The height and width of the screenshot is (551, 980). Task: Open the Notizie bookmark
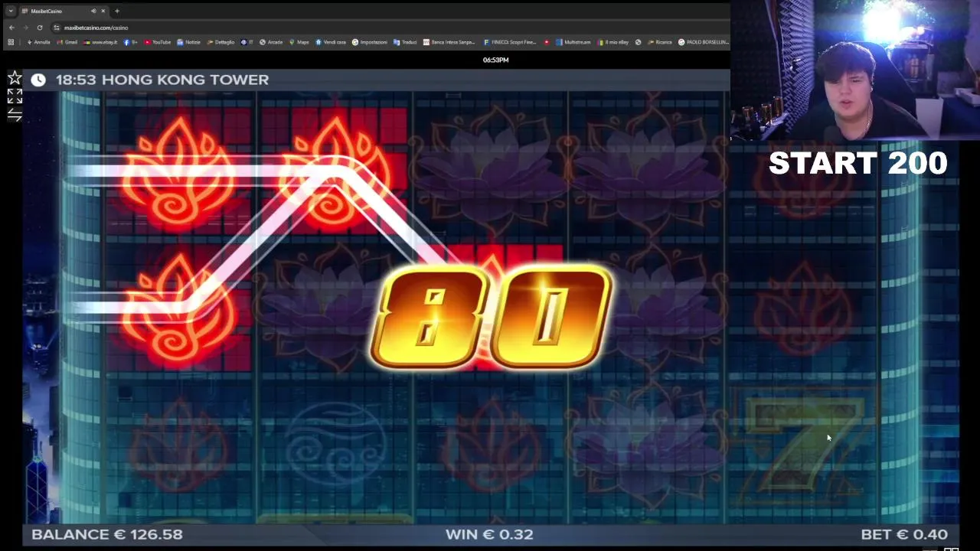coord(189,42)
